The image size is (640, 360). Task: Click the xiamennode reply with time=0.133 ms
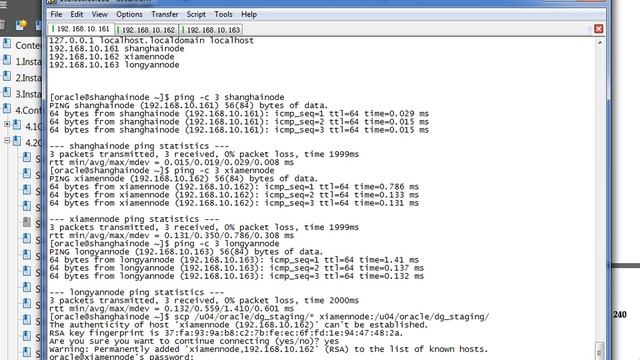pyautogui.click(x=234, y=195)
